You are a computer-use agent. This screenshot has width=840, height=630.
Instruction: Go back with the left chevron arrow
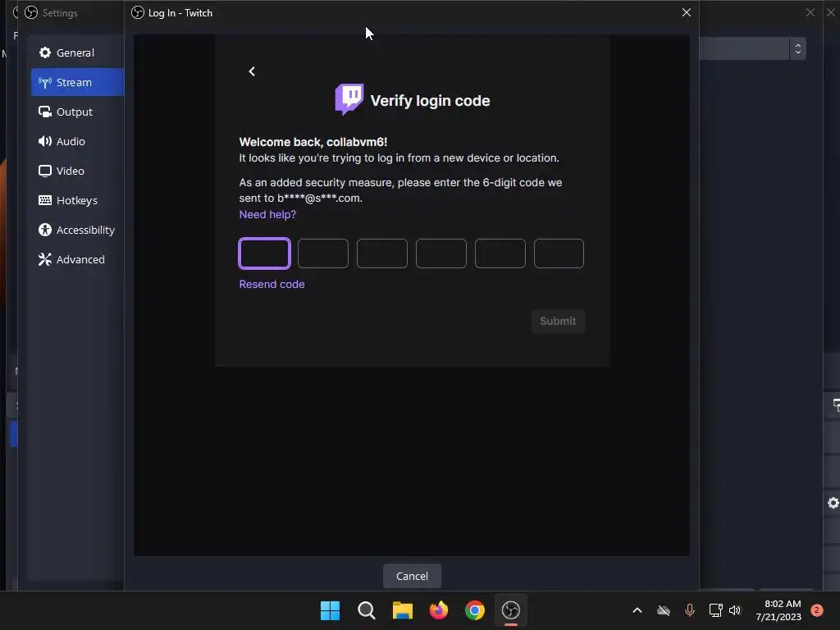pyautogui.click(x=252, y=71)
